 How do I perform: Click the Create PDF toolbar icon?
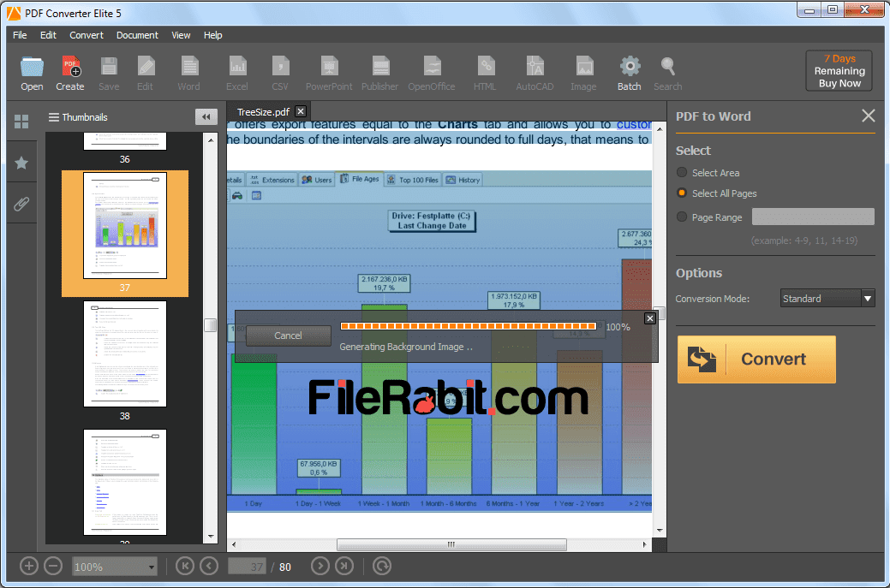70,74
